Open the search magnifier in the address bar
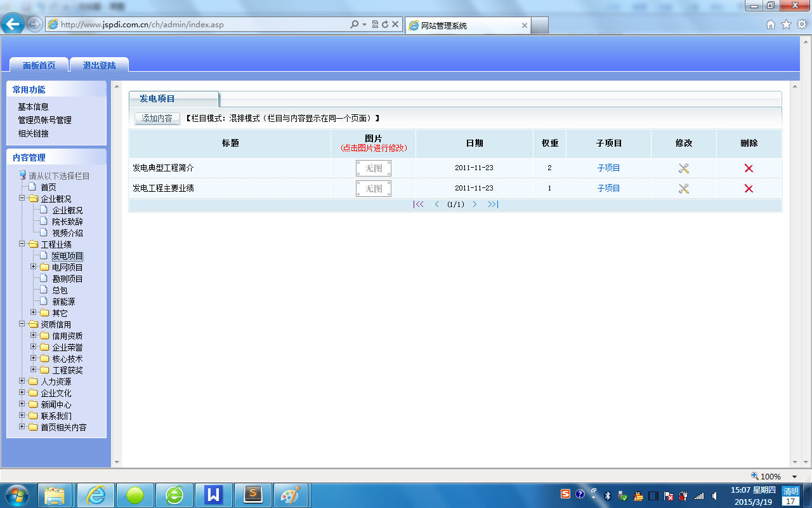 pos(355,25)
